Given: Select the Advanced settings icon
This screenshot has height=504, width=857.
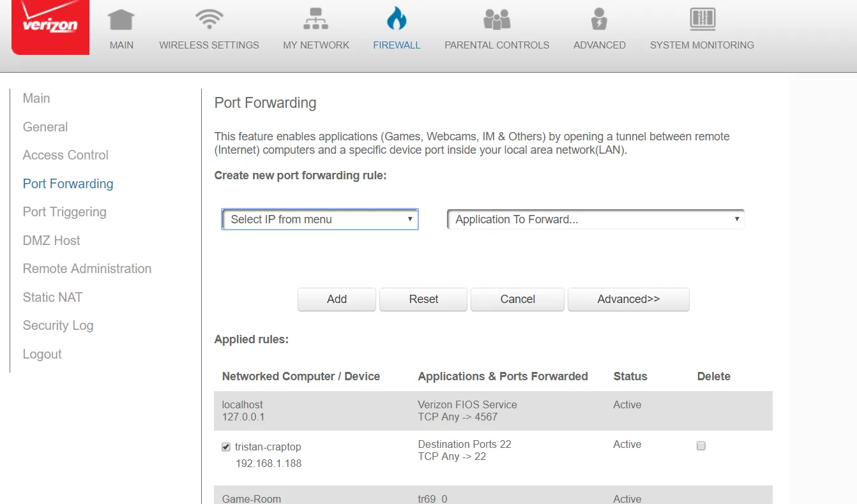Looking at the screenshot, I should point(598,19).
